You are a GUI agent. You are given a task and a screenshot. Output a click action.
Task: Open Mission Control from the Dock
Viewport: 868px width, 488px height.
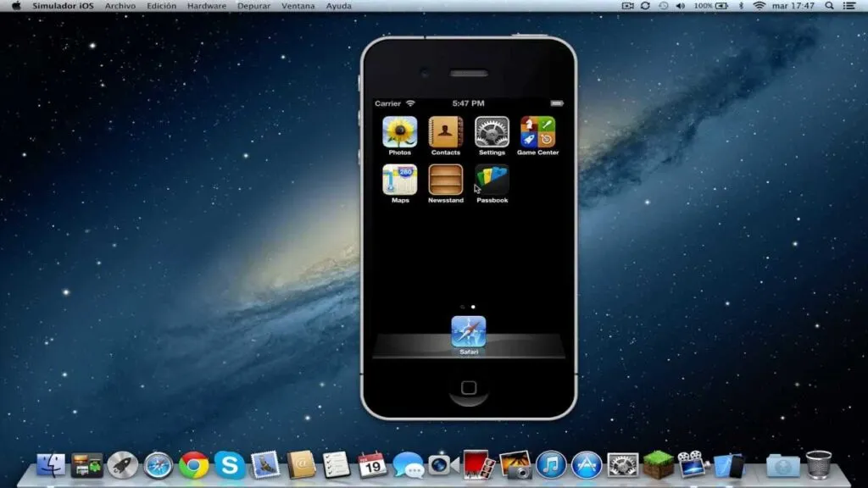point(87,465)
